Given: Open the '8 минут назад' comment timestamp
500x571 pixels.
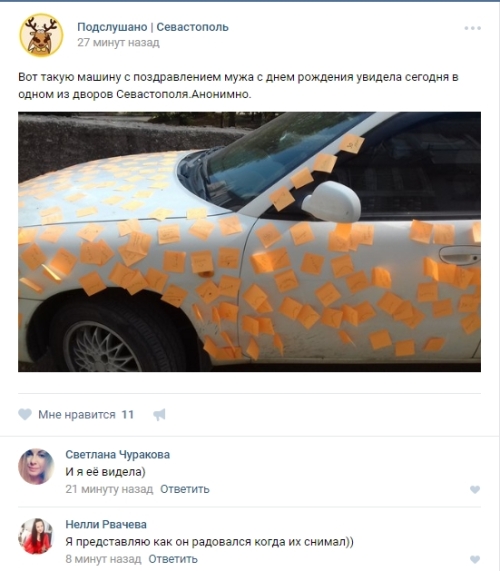Looking at the screenshot, I should tap(103, 559).
